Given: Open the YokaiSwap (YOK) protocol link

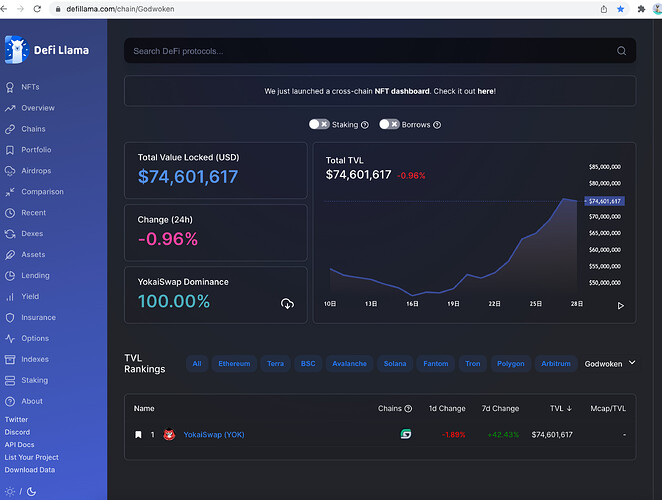Looking at the screenshot, I should pyautogui.click(x=214, y=435).
